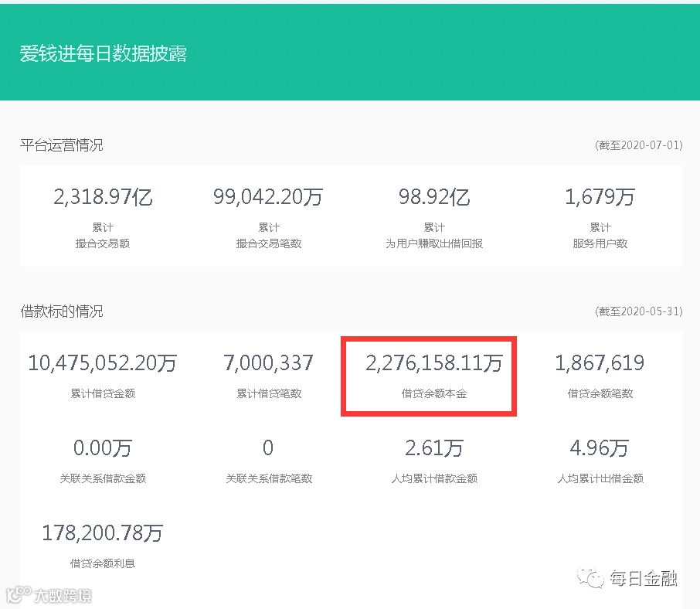Click the date note (截至2020-05-31)

click(638, 311)
